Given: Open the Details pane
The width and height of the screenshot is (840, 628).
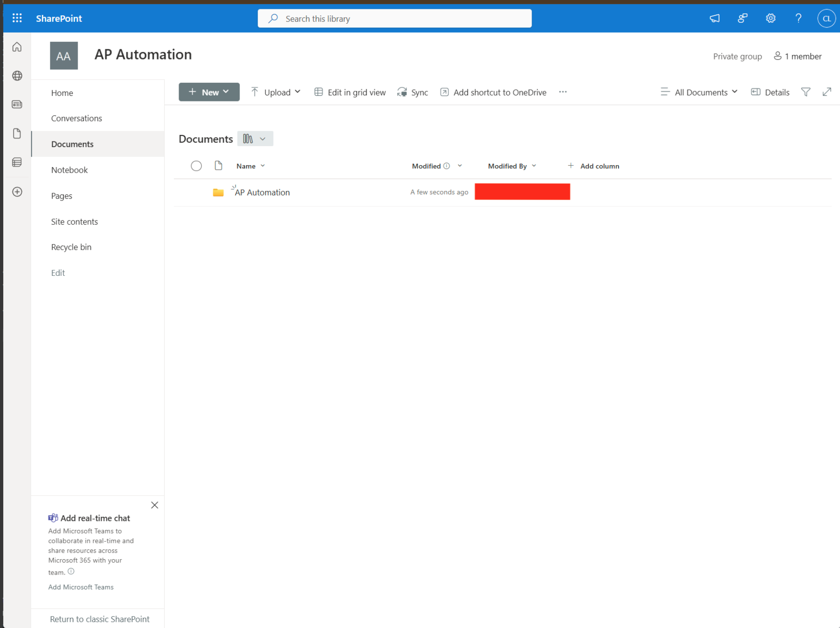Looking at the screenshot, I should click(x=770, y=92).
